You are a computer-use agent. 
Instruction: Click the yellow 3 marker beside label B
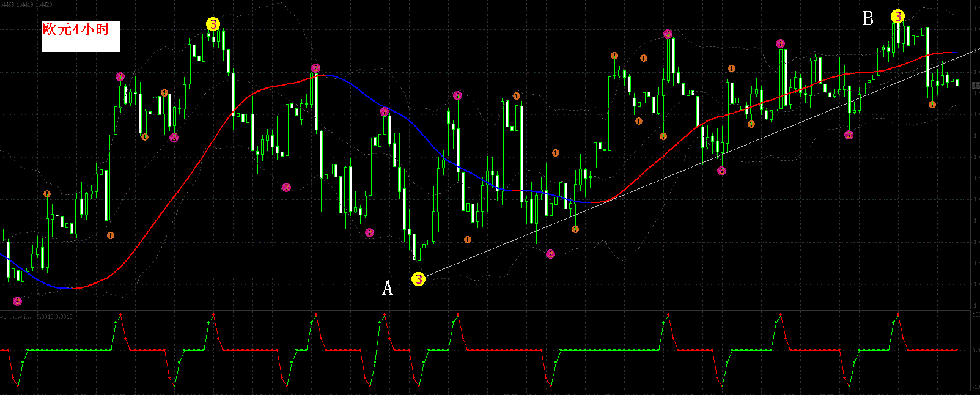[897, 17]
